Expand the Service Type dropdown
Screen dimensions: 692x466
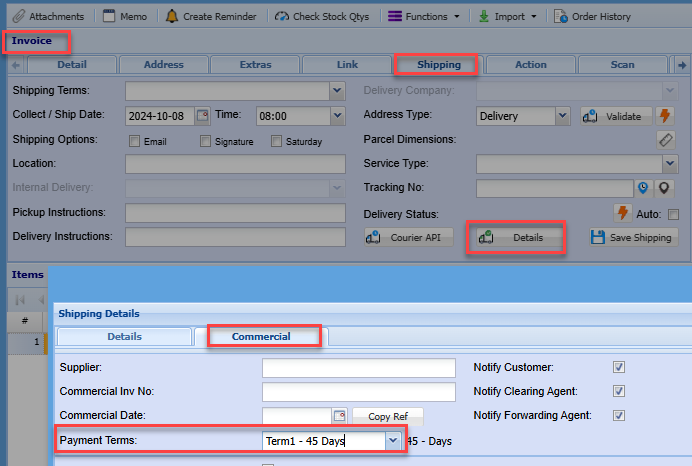(669, 164)
